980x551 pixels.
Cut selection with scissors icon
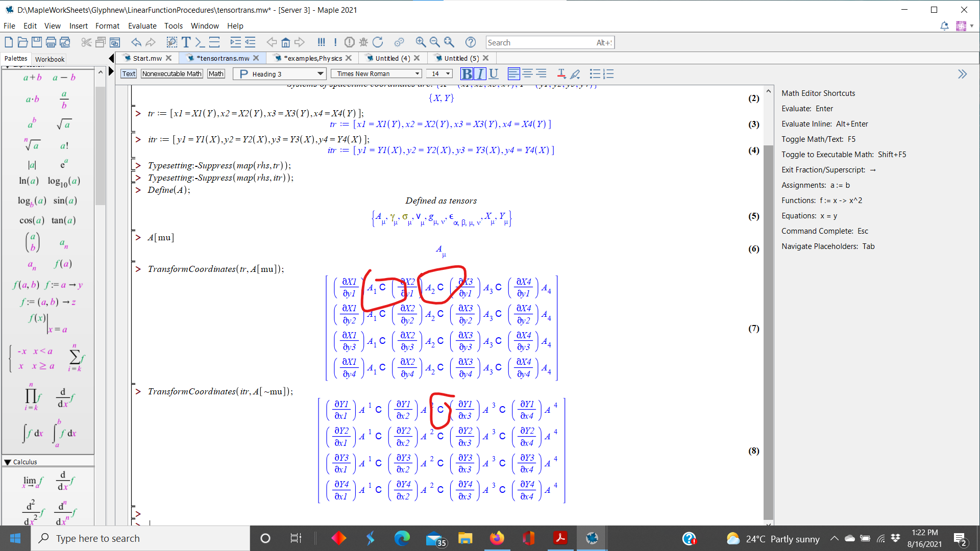click(x=86, y=42)
